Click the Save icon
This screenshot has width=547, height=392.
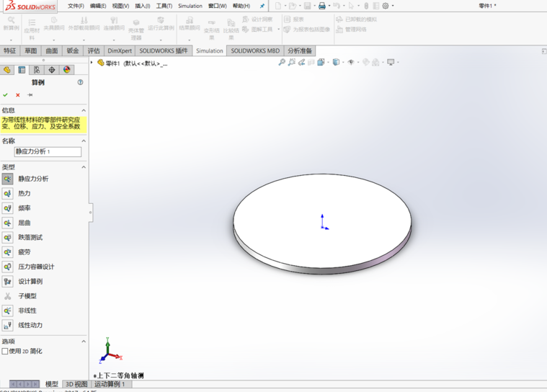(x=307, y=6)
